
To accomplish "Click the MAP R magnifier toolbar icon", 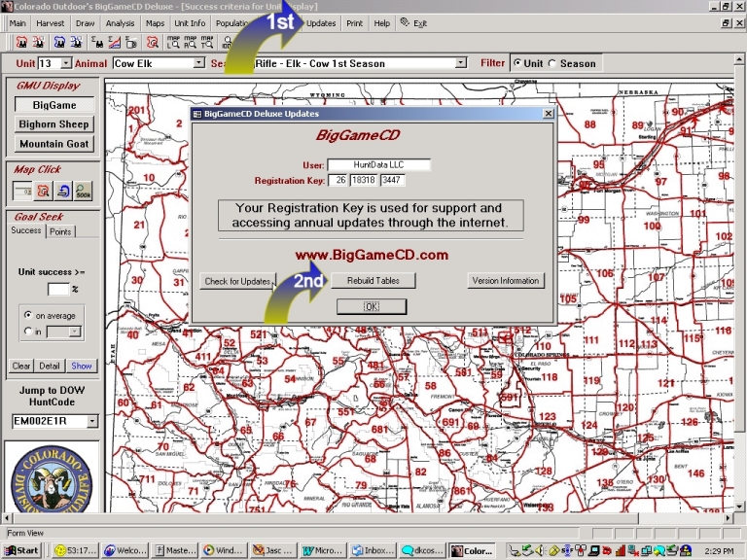I will 190,43.
